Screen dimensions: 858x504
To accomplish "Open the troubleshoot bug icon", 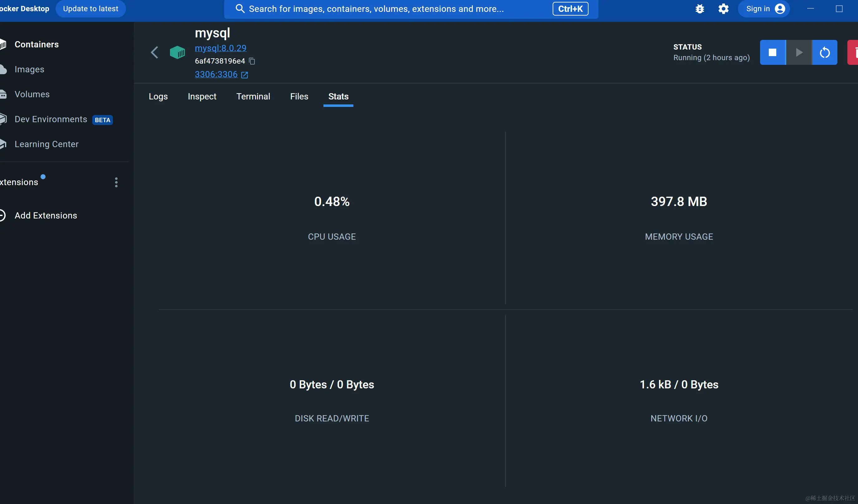I will 699,9.
